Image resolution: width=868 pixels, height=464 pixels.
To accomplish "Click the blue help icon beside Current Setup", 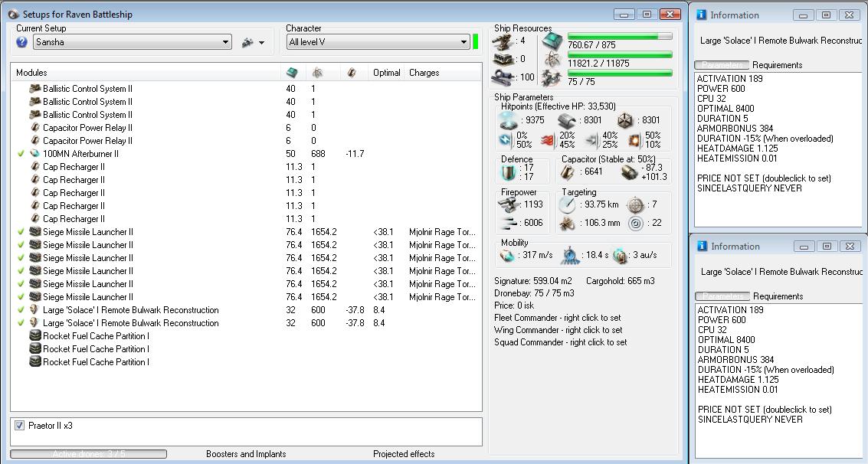I will tap(21, 43).
